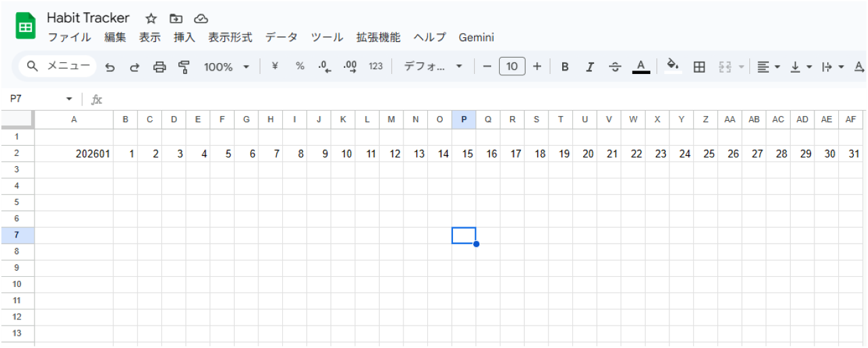Apply currency format with yen icon
The image size is (868, 348).
click(x=275, y=66)
